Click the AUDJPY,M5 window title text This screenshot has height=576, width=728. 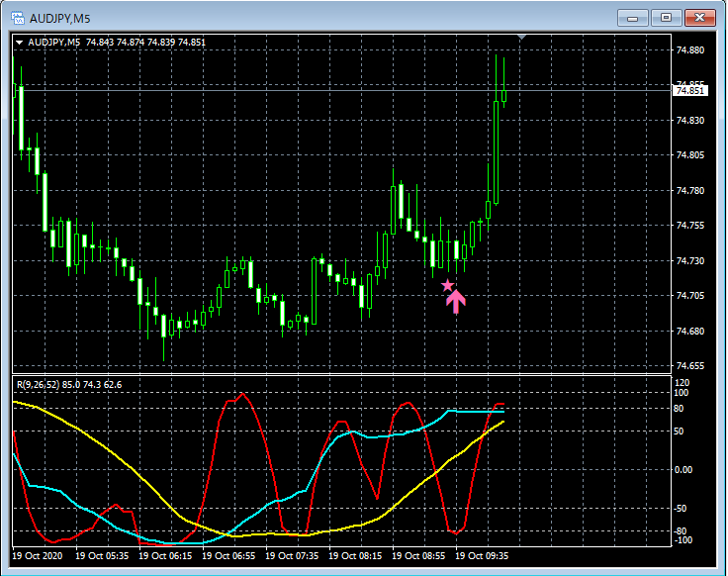60,19
